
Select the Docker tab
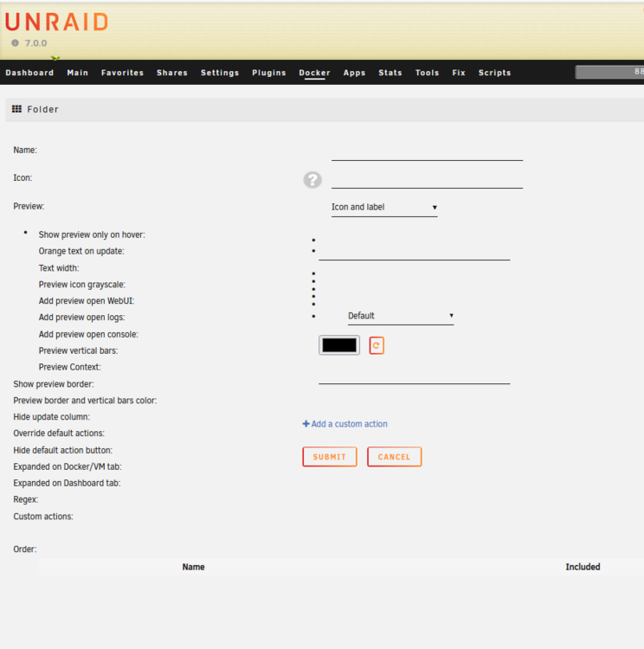click(314, 73)
